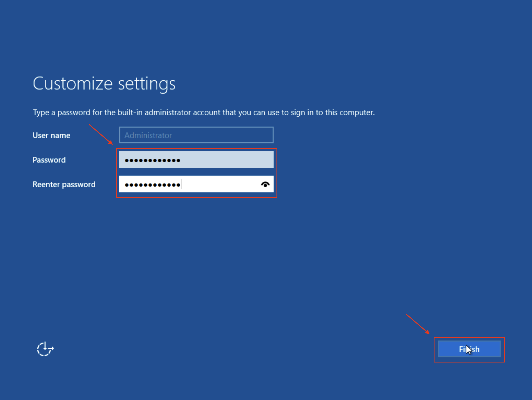Click the Customize settings heading
This screenshot has height=400, width=532.
[104, 83]
